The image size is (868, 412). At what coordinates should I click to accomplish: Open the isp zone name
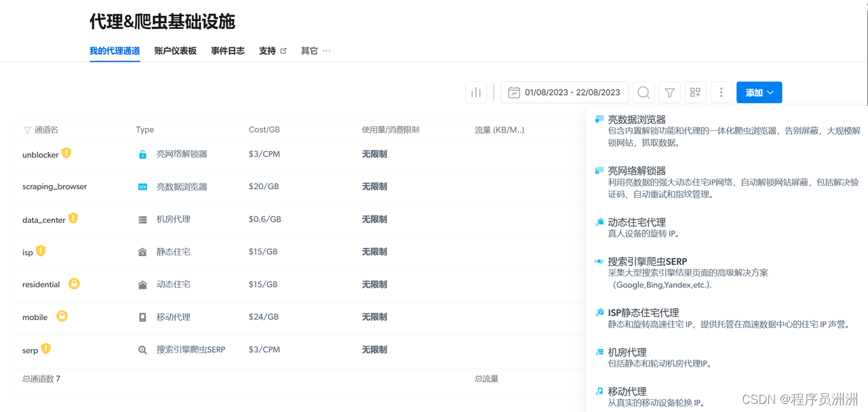[27, 252]
